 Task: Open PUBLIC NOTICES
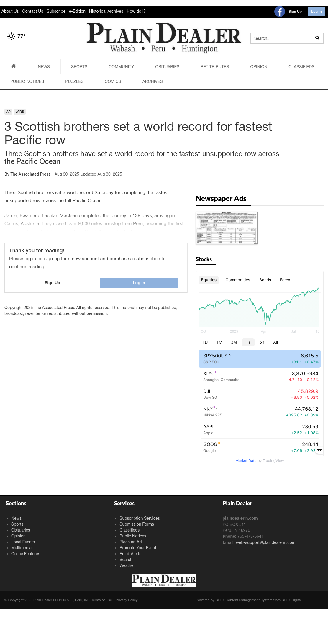(27, 81)
